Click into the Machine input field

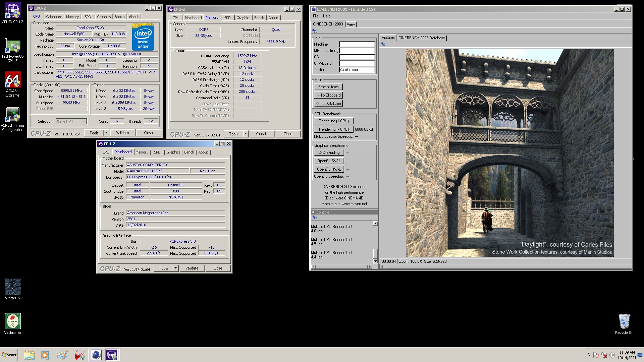click(x=357, y=44)
